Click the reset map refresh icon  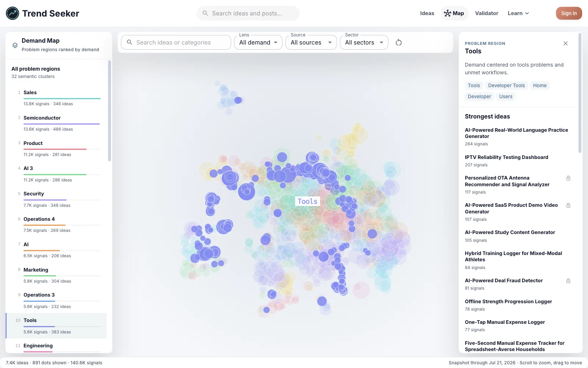399,42
